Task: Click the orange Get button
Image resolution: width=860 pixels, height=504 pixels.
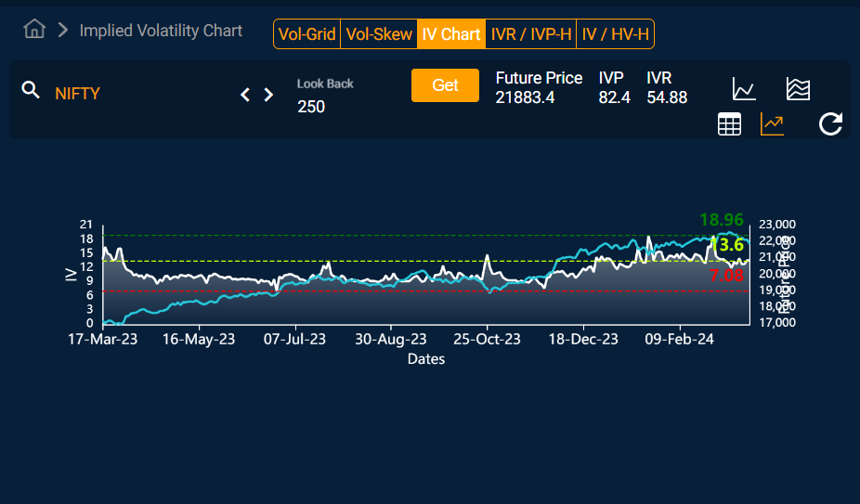Action: (446, 85)
